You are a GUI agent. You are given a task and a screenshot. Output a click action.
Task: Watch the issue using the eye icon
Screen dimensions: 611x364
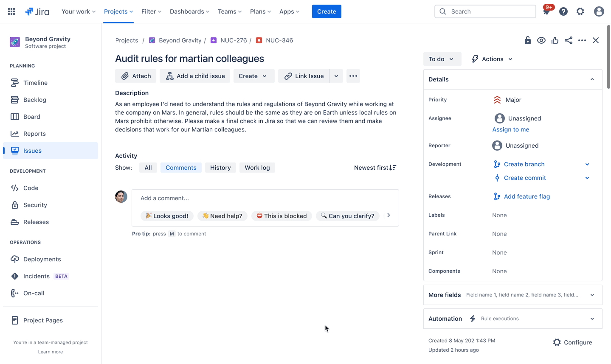coord(541,40)
